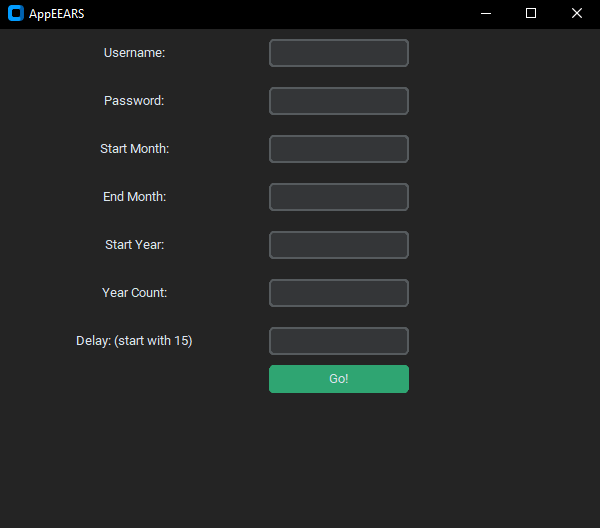Maximize the AppEEARS window
This screenshot has width=600, height=528.
pos(531,13)
